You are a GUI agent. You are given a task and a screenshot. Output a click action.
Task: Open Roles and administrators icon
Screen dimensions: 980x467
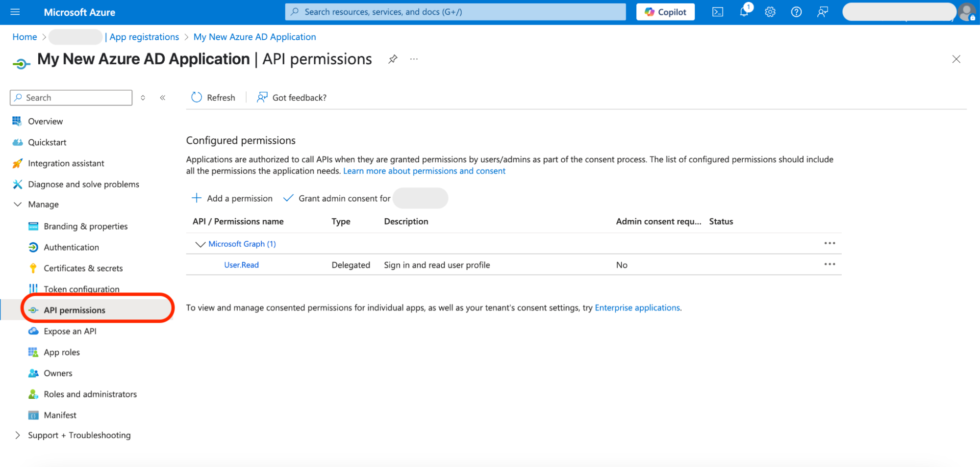[33, 394]
